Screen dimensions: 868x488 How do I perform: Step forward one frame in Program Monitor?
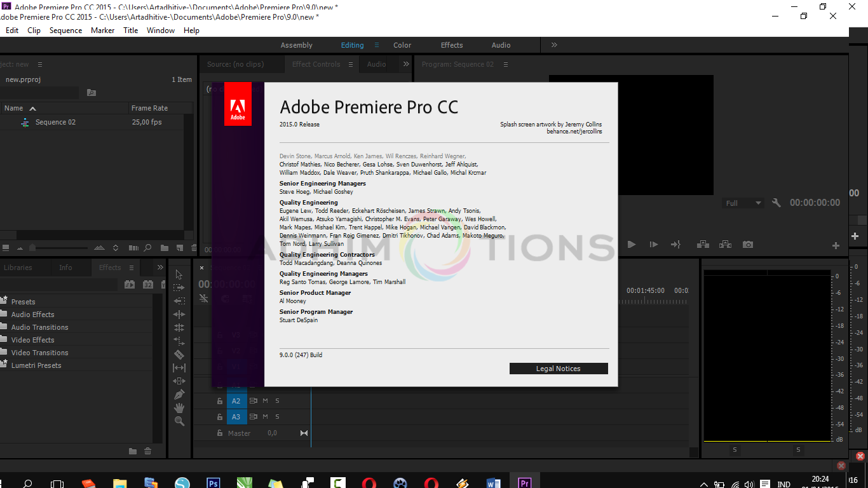pos(653,245)
